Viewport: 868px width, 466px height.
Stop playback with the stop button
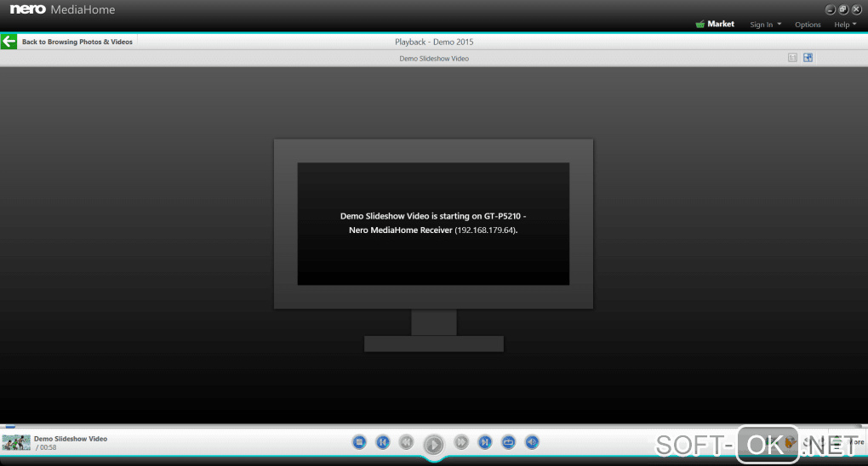[x=359, y=442]
